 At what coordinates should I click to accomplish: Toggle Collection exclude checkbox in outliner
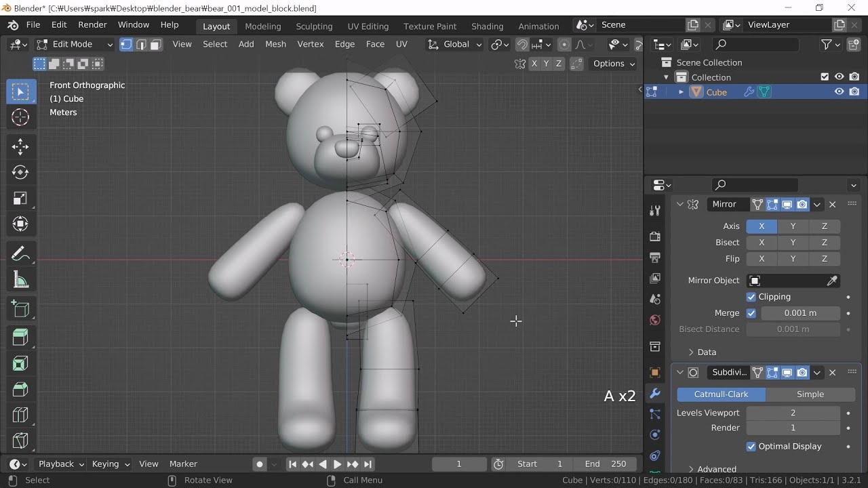[825, 77]
